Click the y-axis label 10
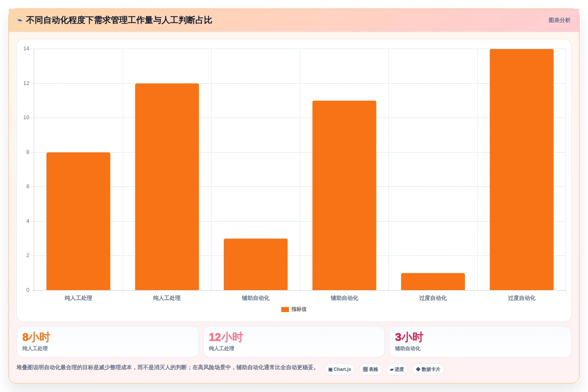 click(x=26, y=118)
